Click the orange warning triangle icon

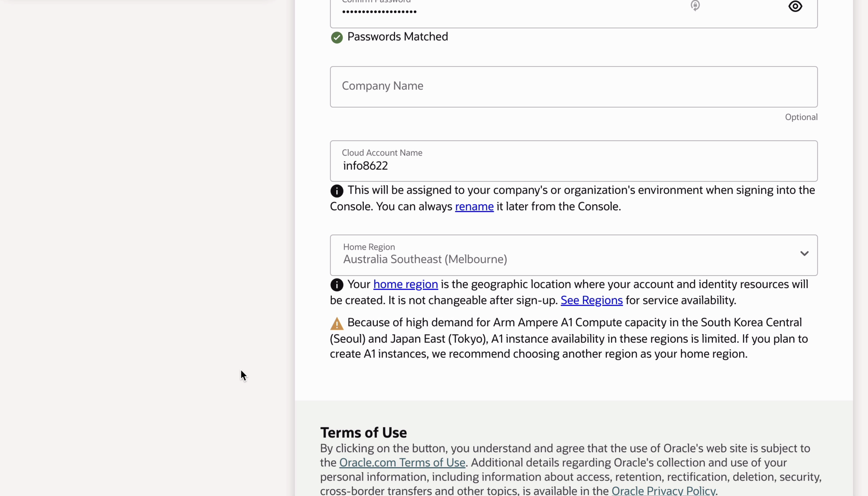[337, 324]
